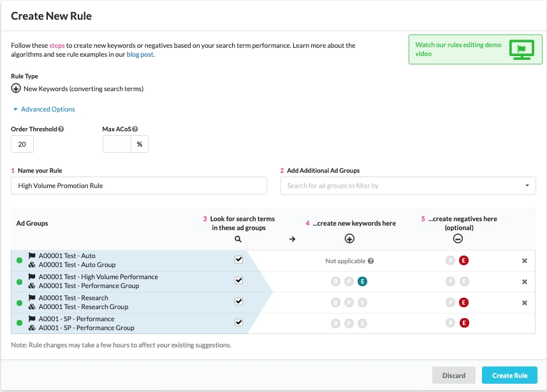The height and width of the screenshot is (392, 547).
Task: Select the New Keywords rule type radio button
Action: click(16, 89)
